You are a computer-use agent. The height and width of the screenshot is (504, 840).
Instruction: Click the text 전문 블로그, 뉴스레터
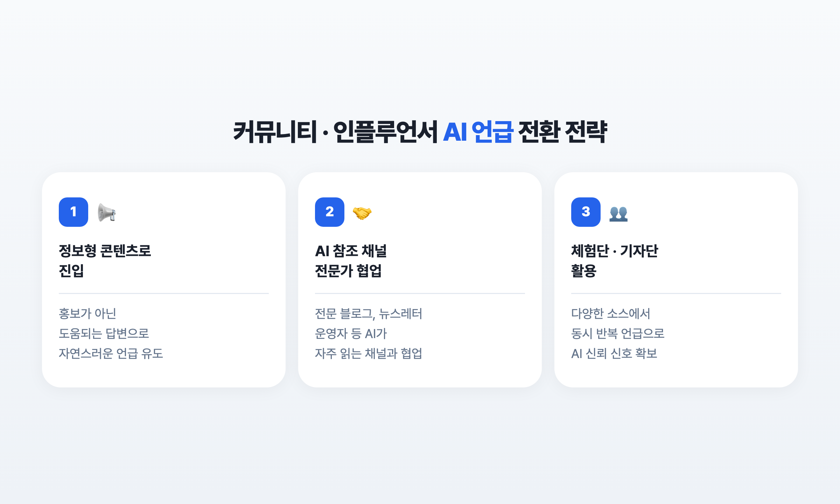[369, 314]
